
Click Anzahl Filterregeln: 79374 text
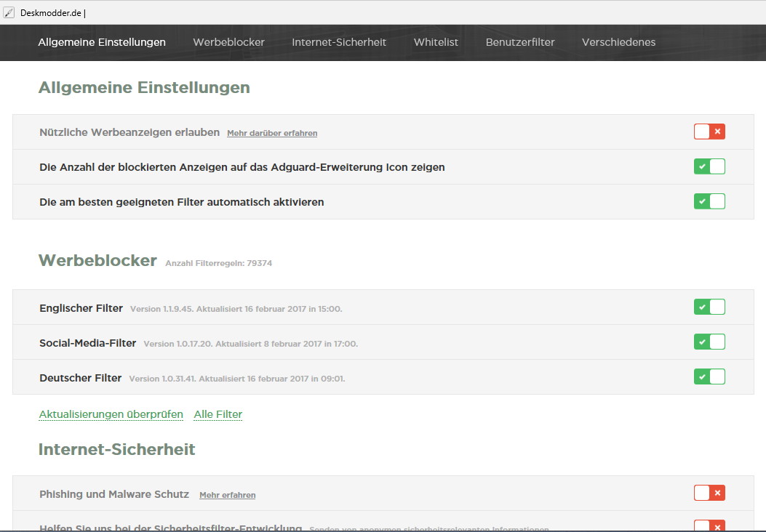click(x=218, y=263)
